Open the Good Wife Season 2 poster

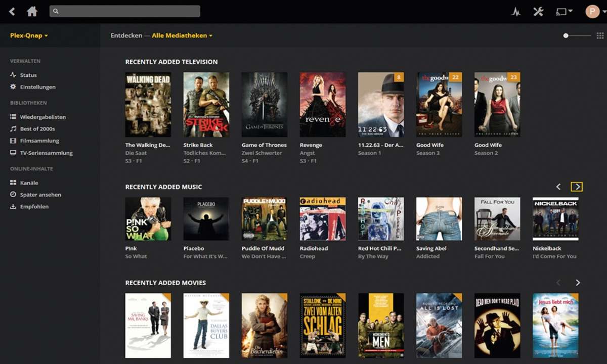(x=497, y=105)
